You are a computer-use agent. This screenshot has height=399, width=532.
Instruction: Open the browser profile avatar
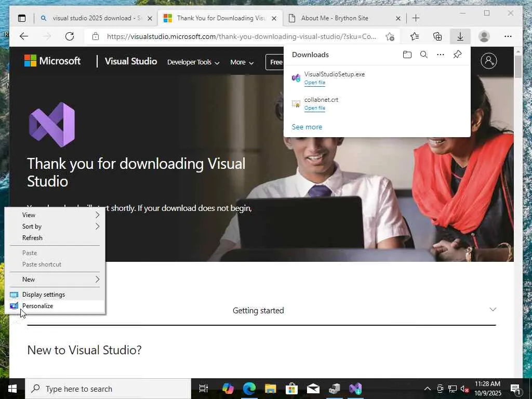click(x=484, y=36)
